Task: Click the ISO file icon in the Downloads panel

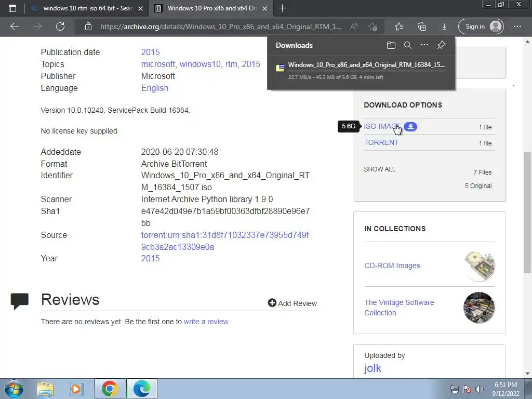Action: coord(280,68)
